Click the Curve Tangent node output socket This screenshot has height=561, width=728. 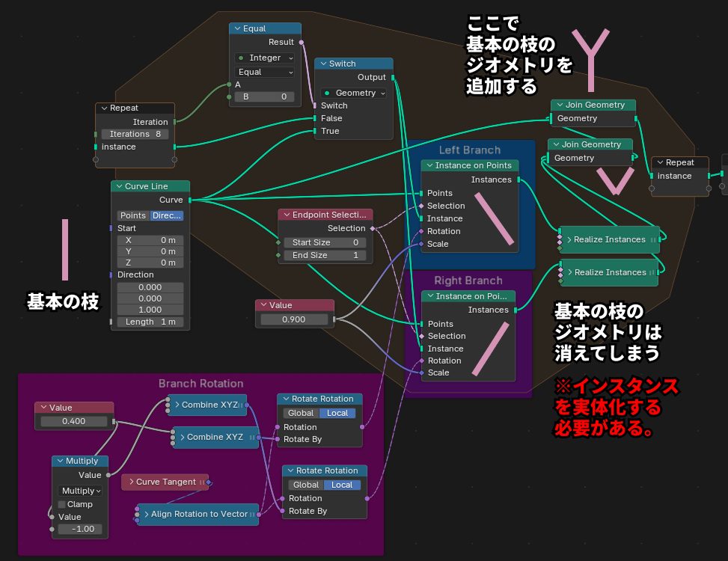point(209,482)
